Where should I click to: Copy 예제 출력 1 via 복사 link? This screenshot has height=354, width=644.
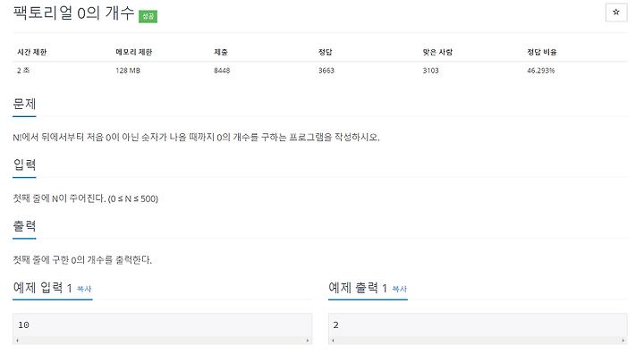coord(399,289)
